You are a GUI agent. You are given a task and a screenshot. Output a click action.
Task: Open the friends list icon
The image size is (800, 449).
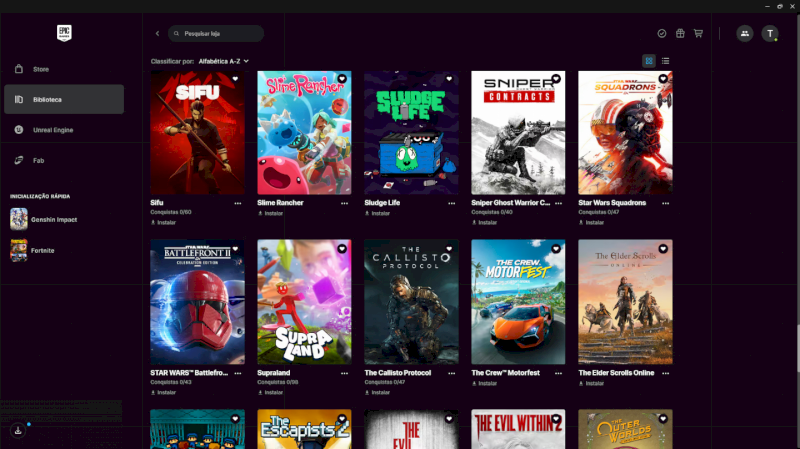[744, 34]
